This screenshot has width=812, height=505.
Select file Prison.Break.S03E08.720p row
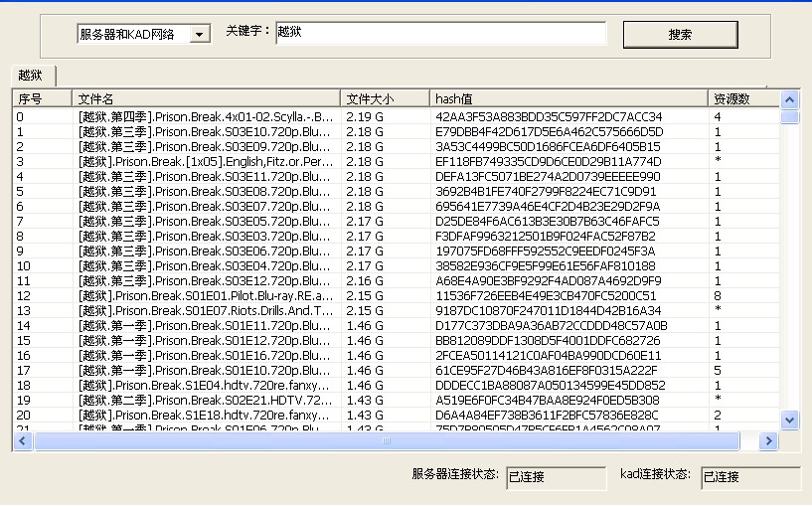point(396,191)
